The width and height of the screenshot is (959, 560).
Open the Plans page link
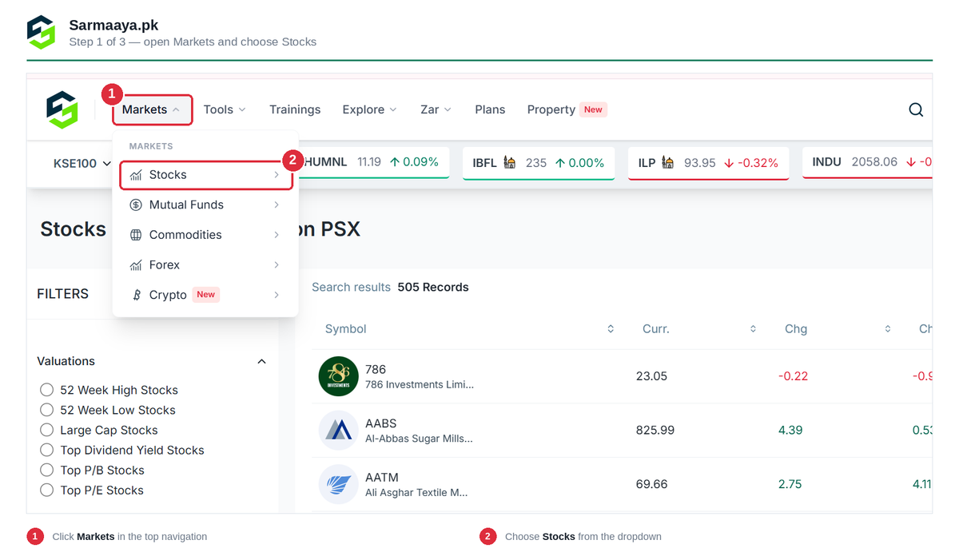point(490,109)
